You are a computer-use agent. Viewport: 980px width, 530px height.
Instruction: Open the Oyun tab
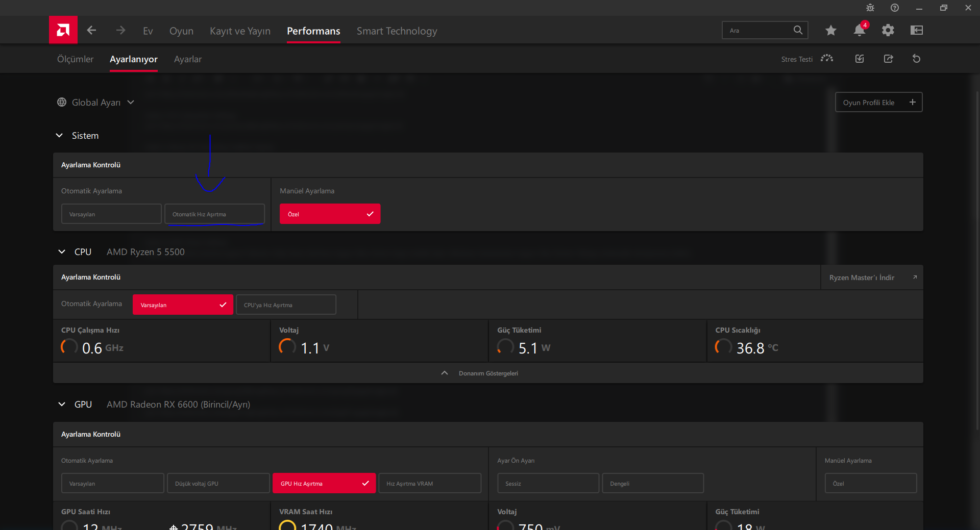[x=181, y=31]
